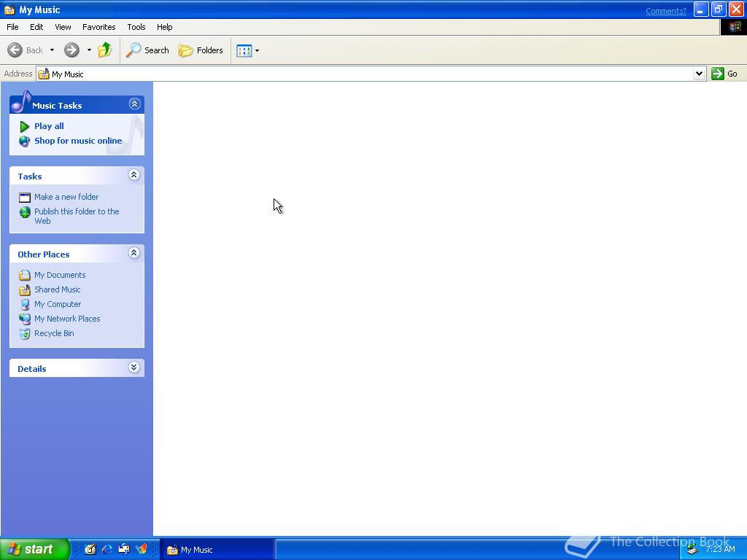Viewport: 747px width, 560px height.
Task: Click the publish to Web globe icon
Action: (25, 212)
